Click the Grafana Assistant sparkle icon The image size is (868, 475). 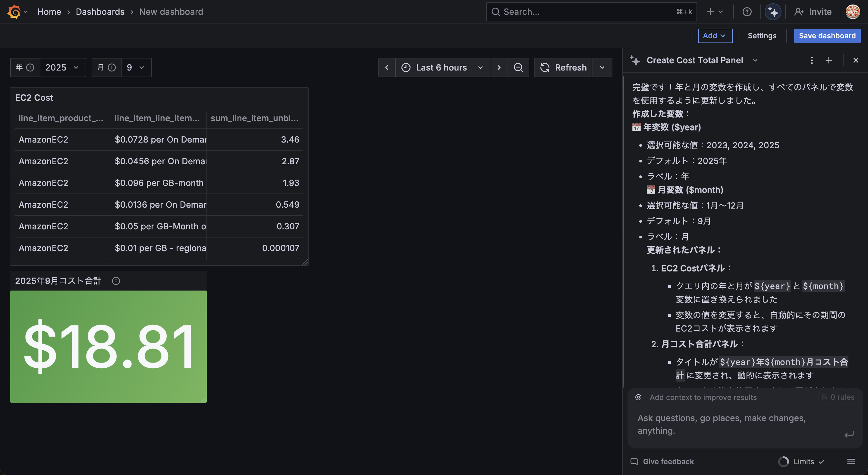point(773,12)
